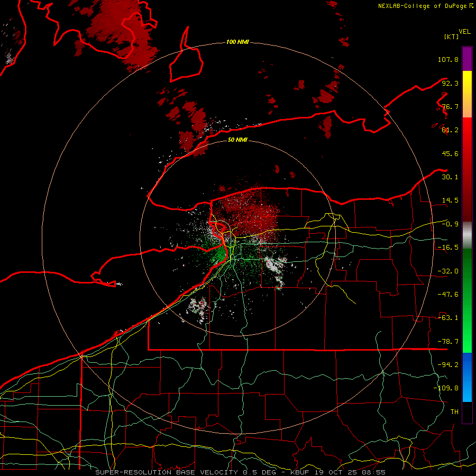Click the TH threshold label
The image size is (476, 476).
[x=454, y=411]
